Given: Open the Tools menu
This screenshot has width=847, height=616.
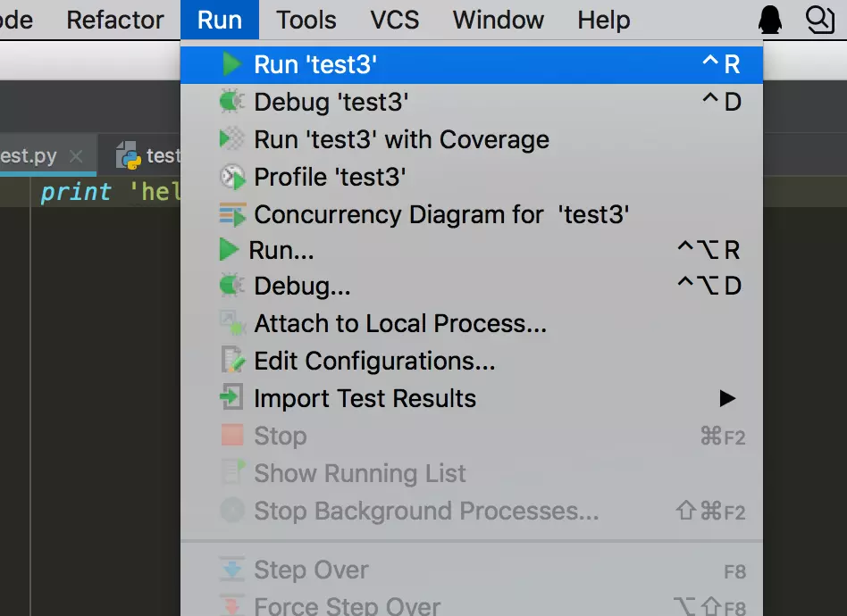Looking at the screenshot, I should point(306,20).
